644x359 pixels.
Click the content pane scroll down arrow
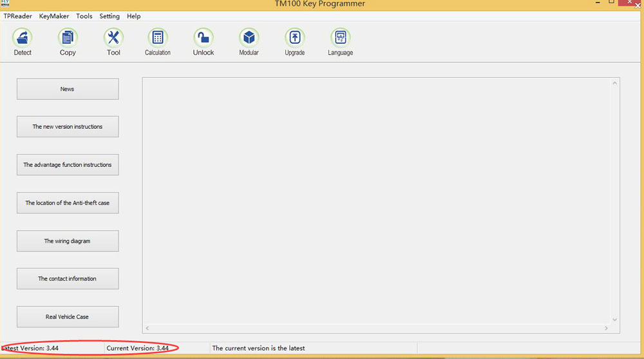615,320
